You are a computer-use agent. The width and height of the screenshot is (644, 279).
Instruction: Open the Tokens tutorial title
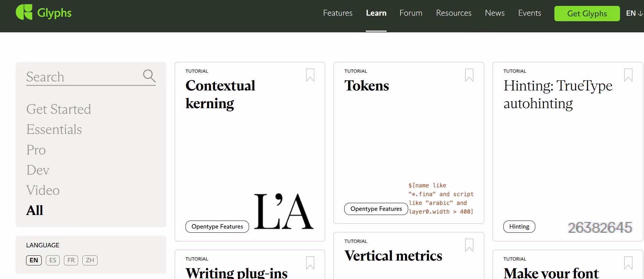coord(367,86)
